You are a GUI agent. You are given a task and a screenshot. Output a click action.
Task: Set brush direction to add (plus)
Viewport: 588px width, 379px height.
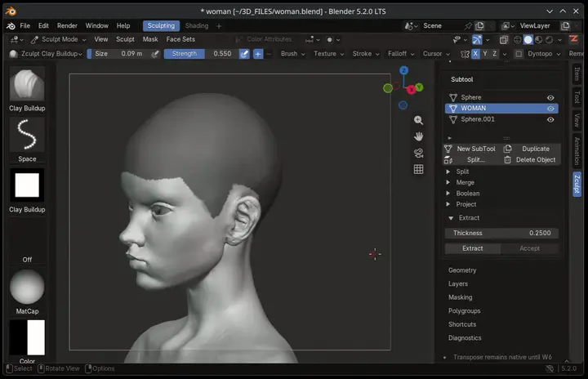point(258,54)
